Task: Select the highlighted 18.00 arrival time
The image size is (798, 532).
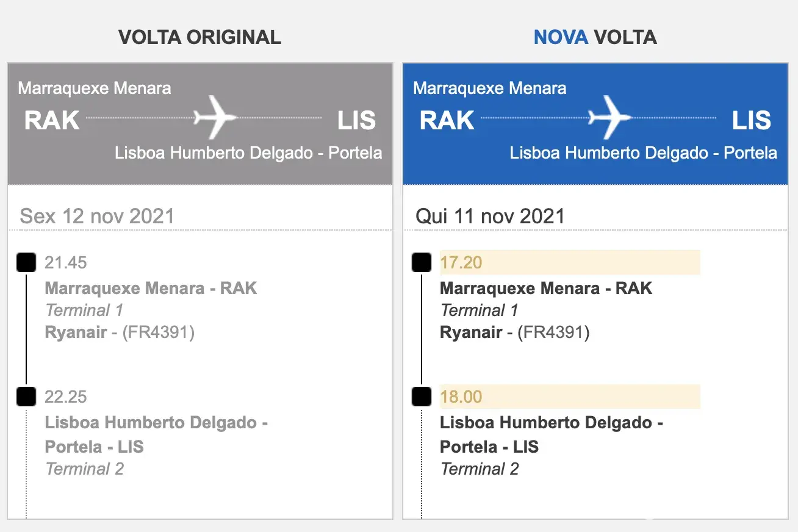Action: (x=461, y=397)
